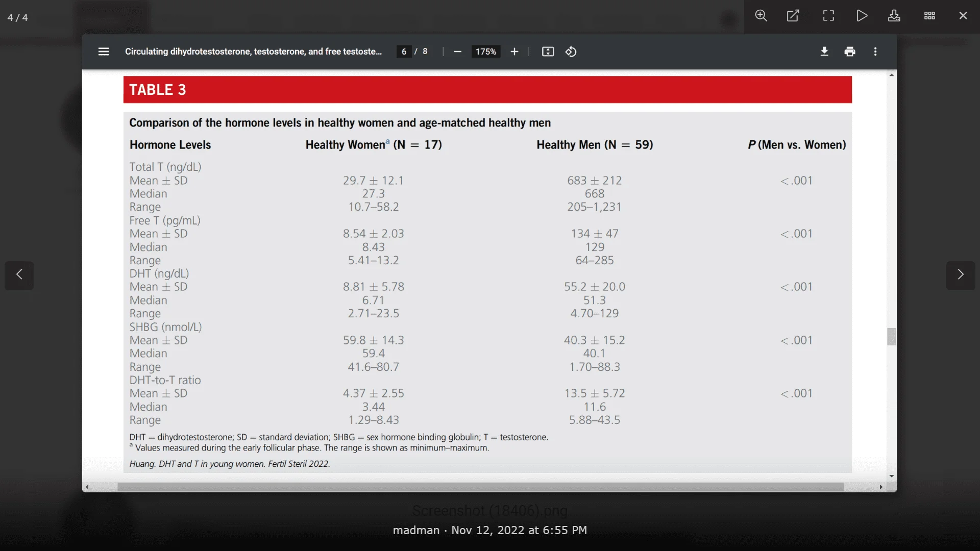Go to next image arrow
980x551 pixels.
tap(961, 275)
